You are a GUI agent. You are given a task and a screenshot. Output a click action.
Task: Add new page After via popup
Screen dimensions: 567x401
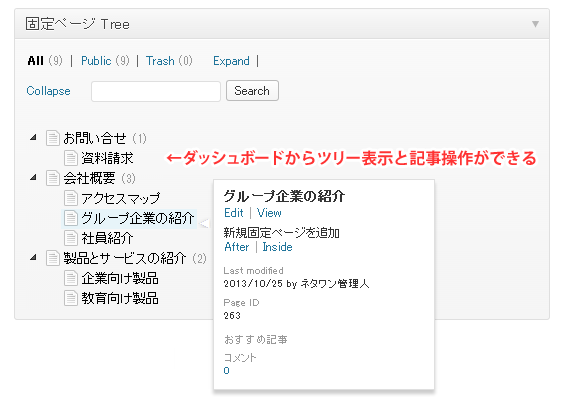pos(237,247)
